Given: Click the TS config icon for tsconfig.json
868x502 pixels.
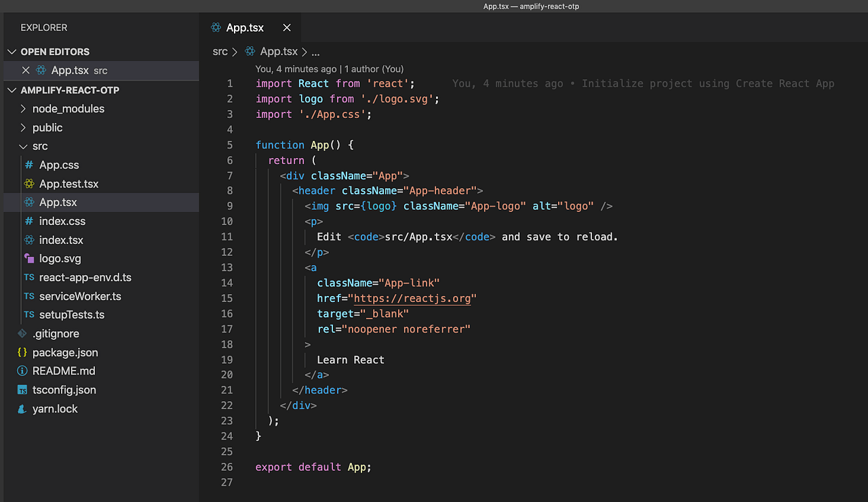Looking at the screenshot, I should 22,390.
